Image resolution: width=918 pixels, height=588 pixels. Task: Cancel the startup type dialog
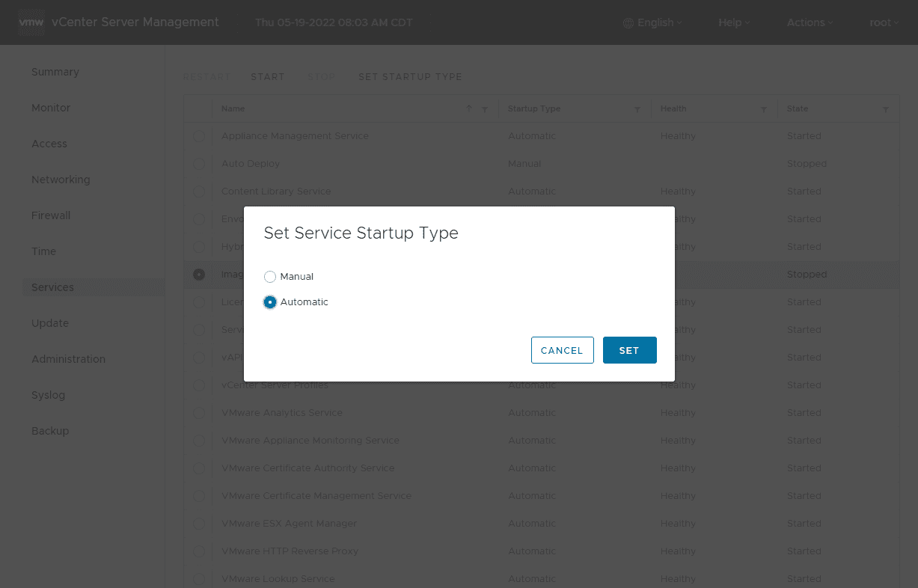tap(562, 350)
